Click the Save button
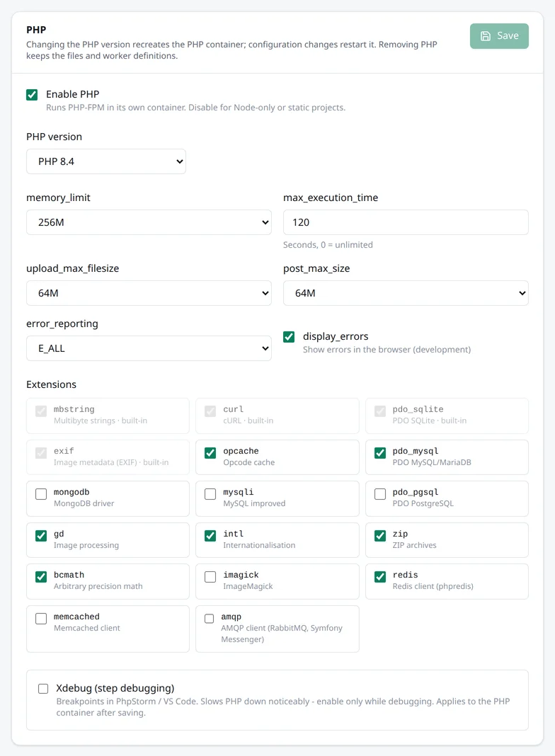Viewport: 555px width, 756px height. (x=499, y=36)
